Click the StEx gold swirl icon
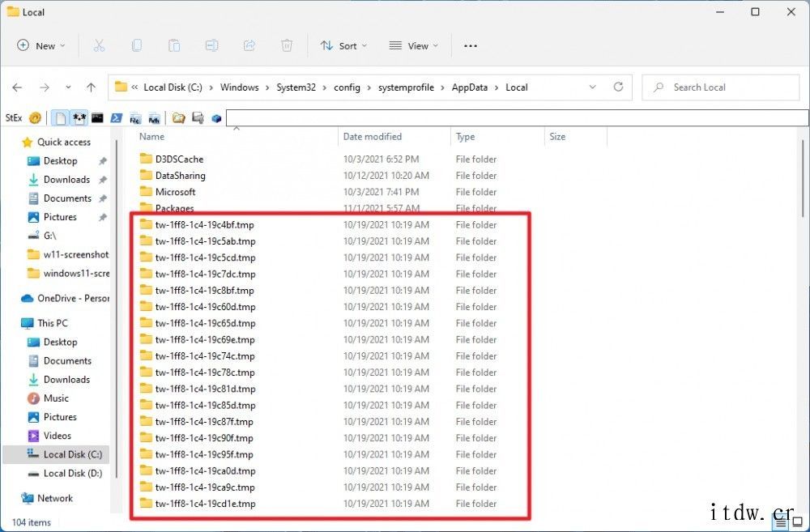This screenshot has height=532, width=810. coord(35,117)
